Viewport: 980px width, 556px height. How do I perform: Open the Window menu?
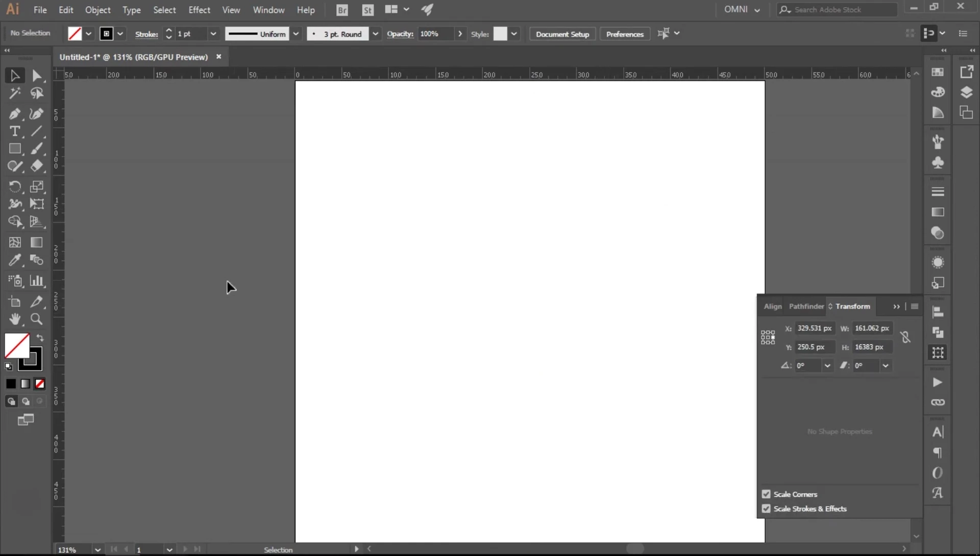pyautogui.click(x=268, y=10)
